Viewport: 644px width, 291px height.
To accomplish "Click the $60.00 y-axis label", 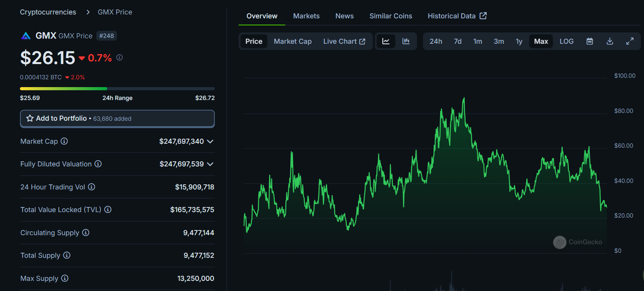I will [x=624, y=146].
